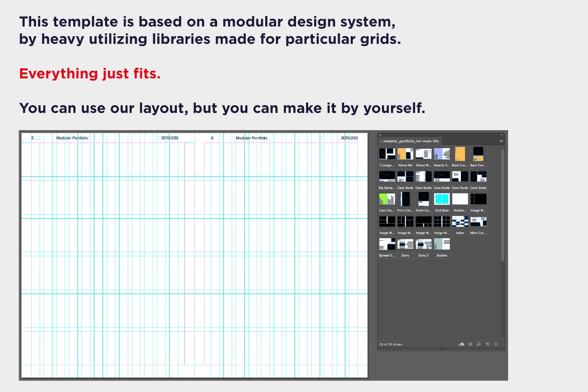Close the library panel with X
Screen dimensions: 588x392
(x=380, y=135)
